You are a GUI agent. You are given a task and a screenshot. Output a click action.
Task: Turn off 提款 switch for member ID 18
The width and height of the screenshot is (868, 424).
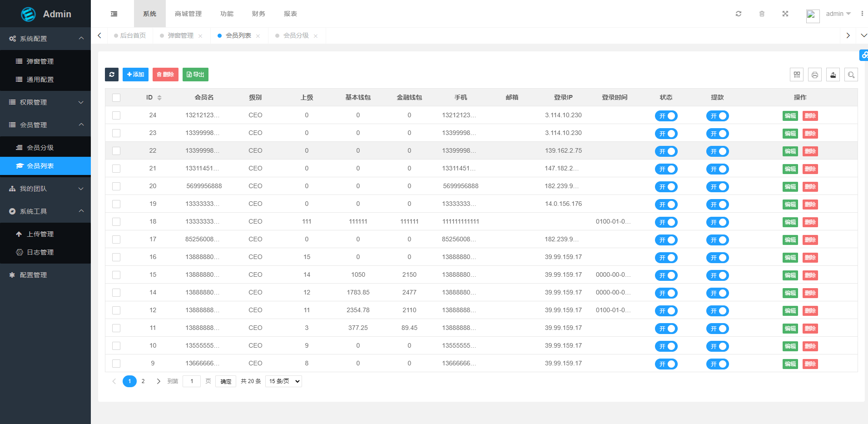718,222
